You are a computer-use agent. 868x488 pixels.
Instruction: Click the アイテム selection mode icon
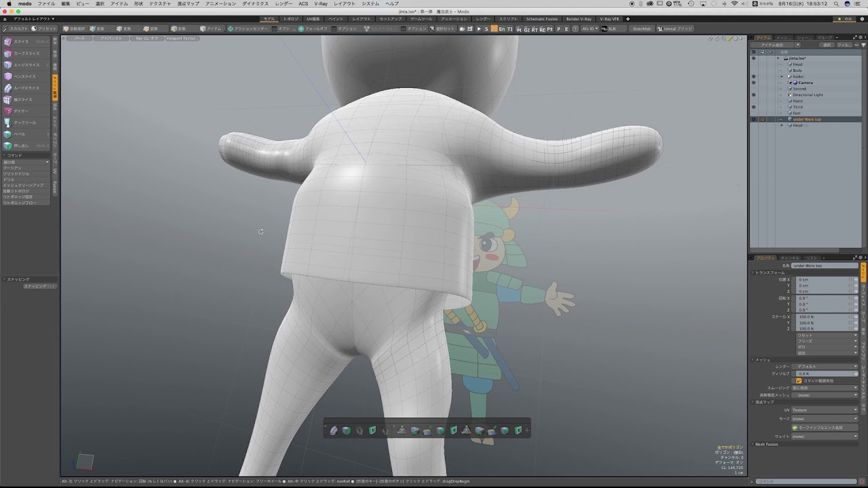point(203,29)
